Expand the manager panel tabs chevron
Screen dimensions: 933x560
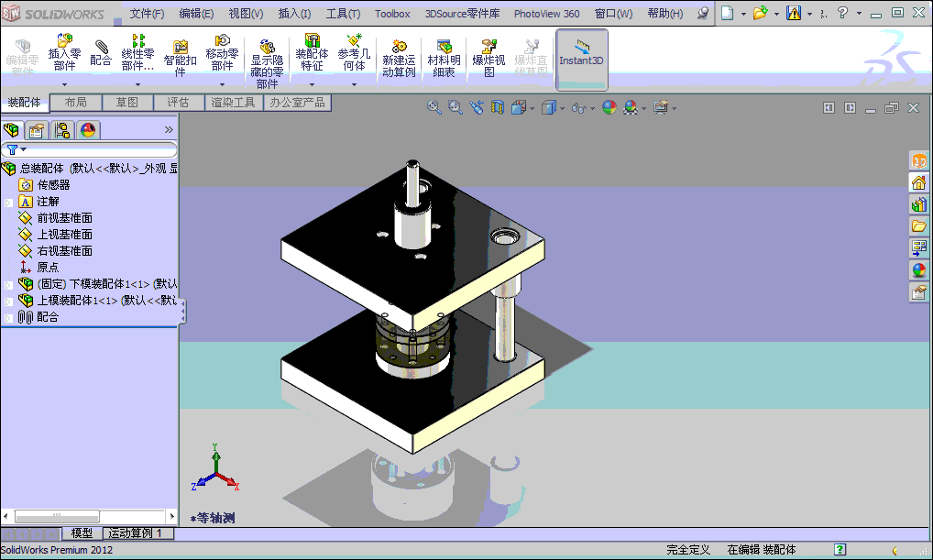(169, 130)
